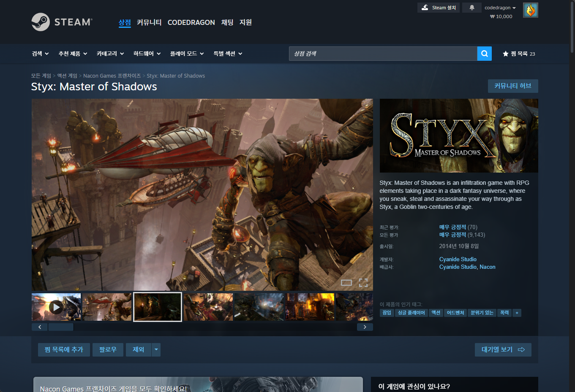
Task: Click the Nacon Games 프랜차이즈 breadcrumb
Action: pos(112,76)
